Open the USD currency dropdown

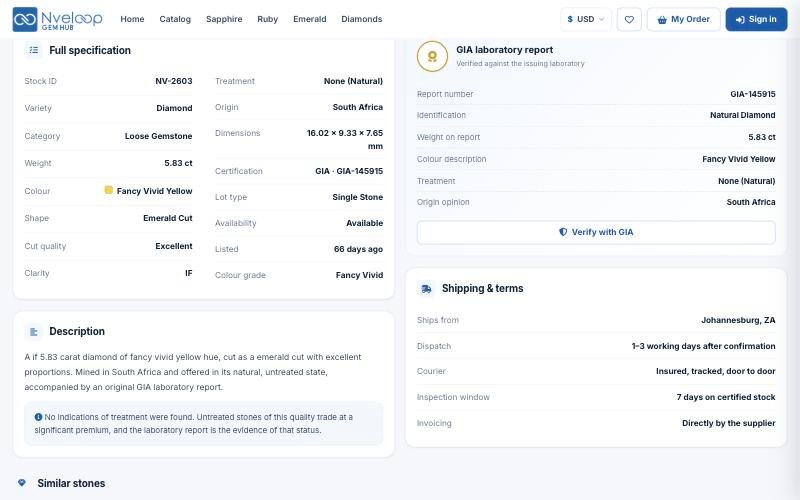(586, 19)
